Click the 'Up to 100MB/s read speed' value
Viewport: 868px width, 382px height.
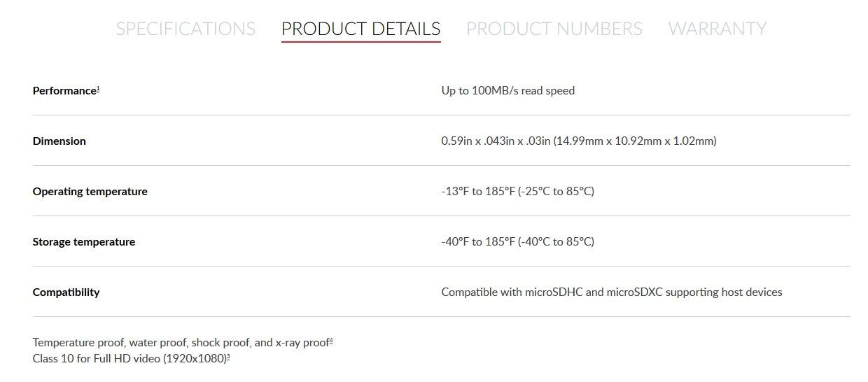[507, 91]
